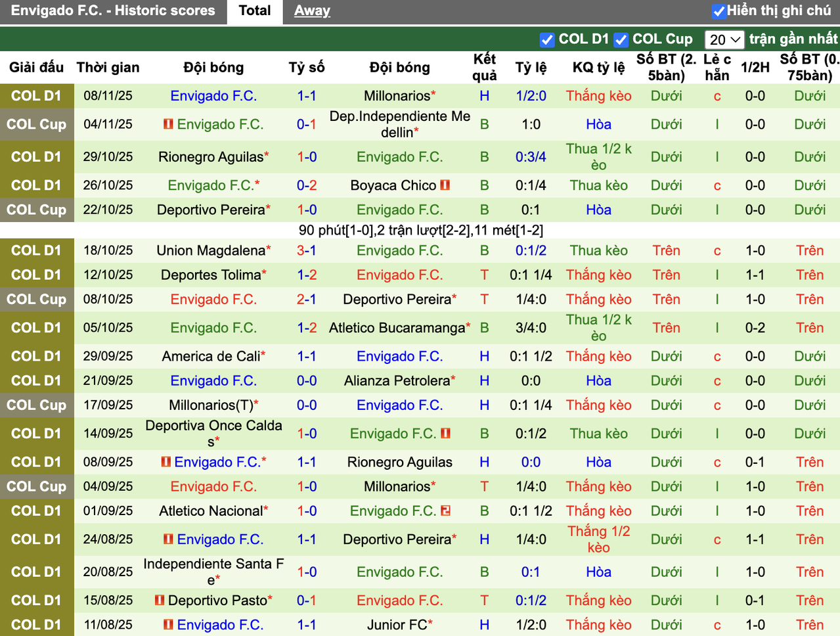840x636 pixels.
Task: Open America de Cali team link
Action: point(211,356)
